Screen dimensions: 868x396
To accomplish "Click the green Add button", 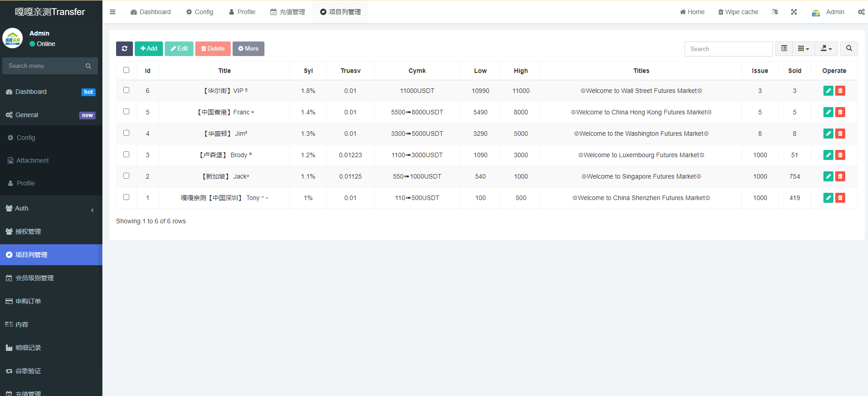I will click(x=149, y=49).
